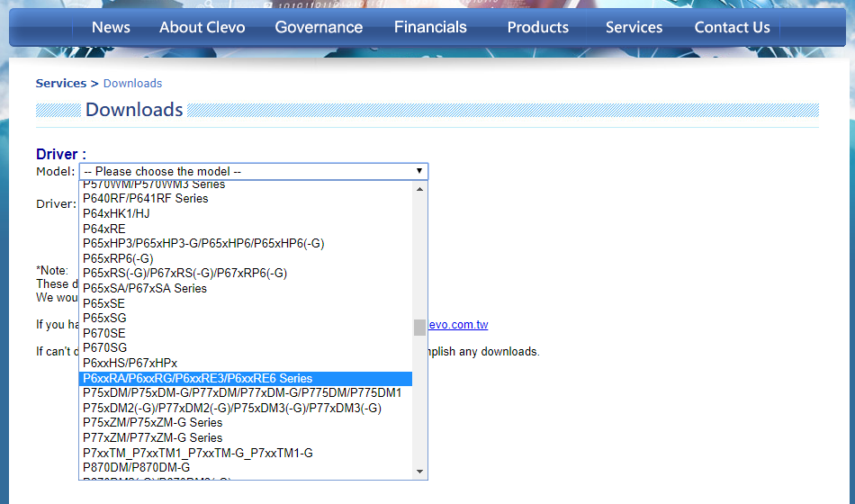The height and width of the screenshot is (504, 855).
Task: Pick the P77xZM/P77xZM-G Series option
Action: pyautogui.click(x=246, y=437)
